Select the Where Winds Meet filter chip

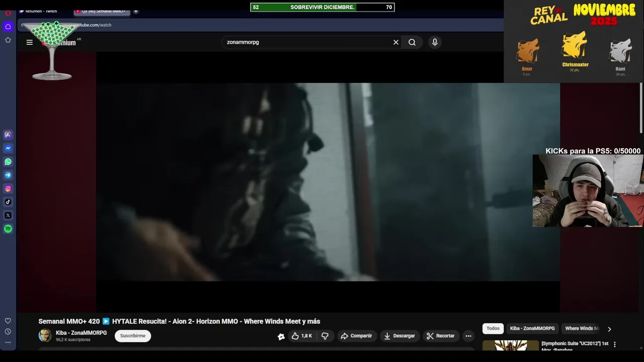(582, 328)
